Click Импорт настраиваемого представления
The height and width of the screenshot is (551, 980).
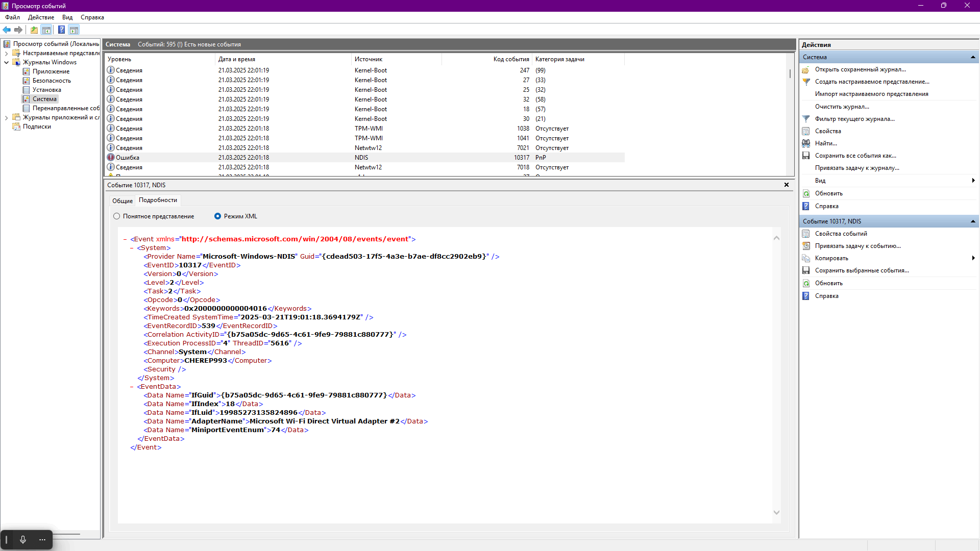click(x=872, y=94)
